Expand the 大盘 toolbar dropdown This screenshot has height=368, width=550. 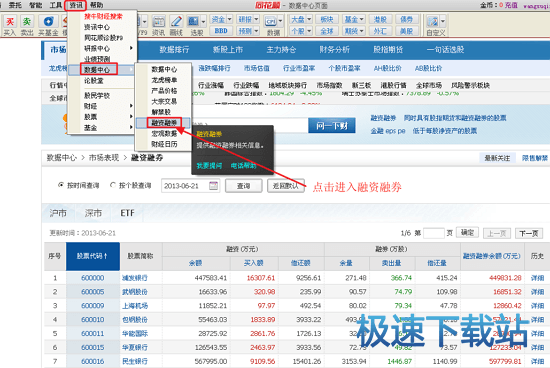coord(309,19)
